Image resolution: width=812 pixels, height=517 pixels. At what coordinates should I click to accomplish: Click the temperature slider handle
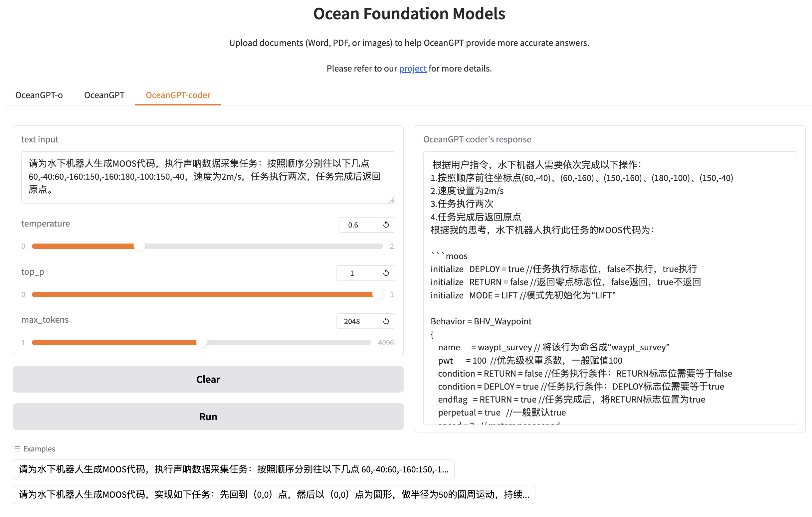point(139,246)
